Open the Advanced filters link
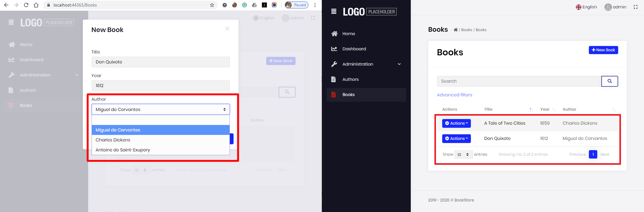Screen dimensions: 644x212 454,95
